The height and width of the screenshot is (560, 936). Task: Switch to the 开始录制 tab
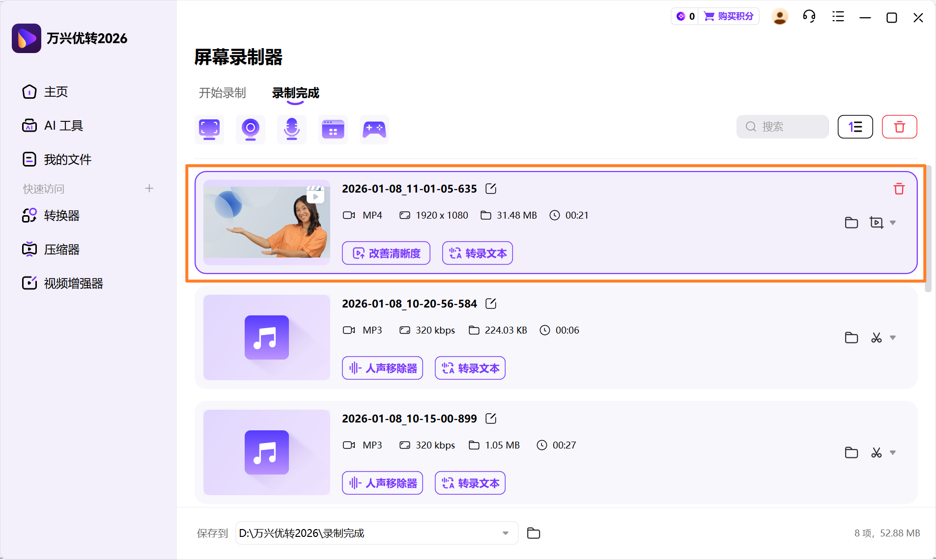(x=222, y=93)
